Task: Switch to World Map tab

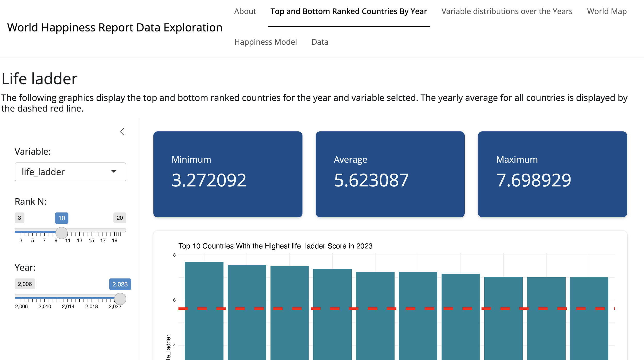Action: point(606,11)
